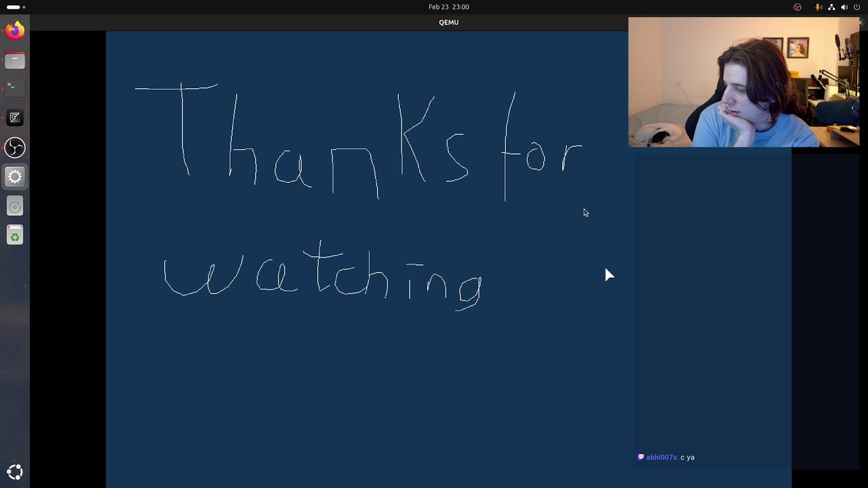
Task: Open the Zed editor dock icon
Action: click(15, 118)
